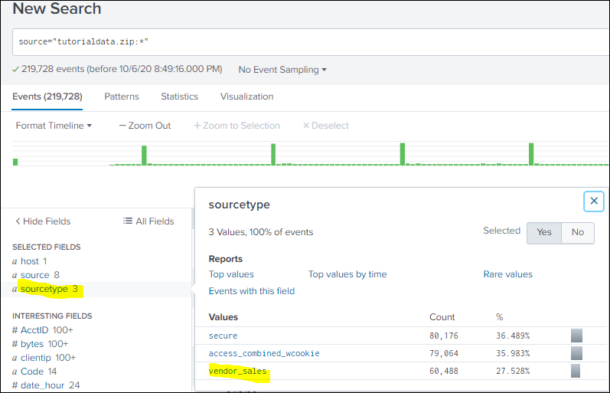Click the Zoom Out timeline button
Image resolution: width=610 pixels, height=393 pixels.
click(x=145, y=126)
